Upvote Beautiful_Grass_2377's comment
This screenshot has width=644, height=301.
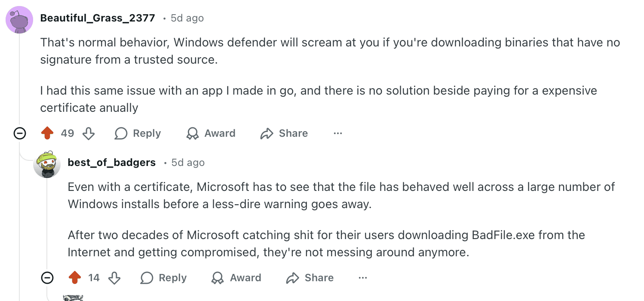pyautogui.click(x=47, y=133)
